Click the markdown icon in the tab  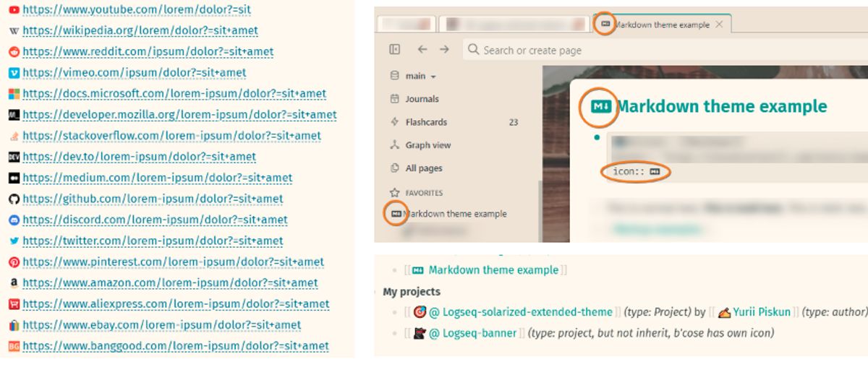605,24
